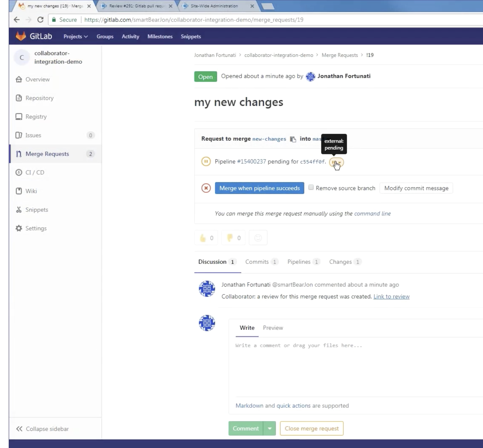Image resolution: width=483 pixels, height=448 pixels.
Task: Expand the Projects dropdown in the navbar
Action: click(76, 36)
